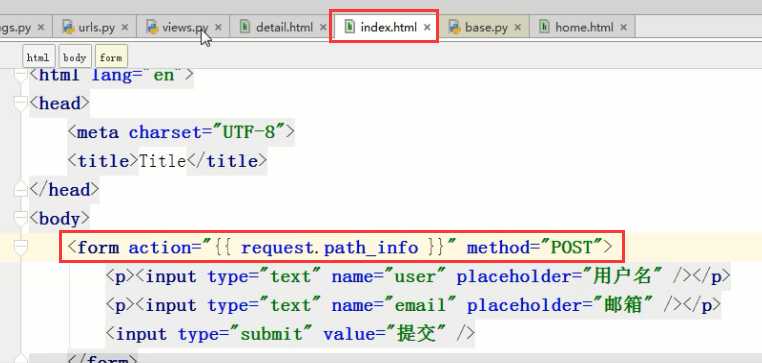Click the placeholder "邮箱" value

[x=623, y=305]
